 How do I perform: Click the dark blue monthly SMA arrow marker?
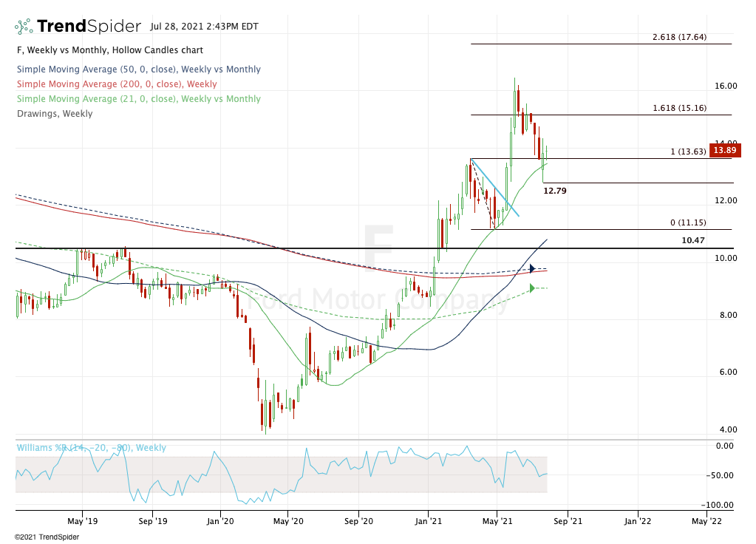tap(532, 268)
